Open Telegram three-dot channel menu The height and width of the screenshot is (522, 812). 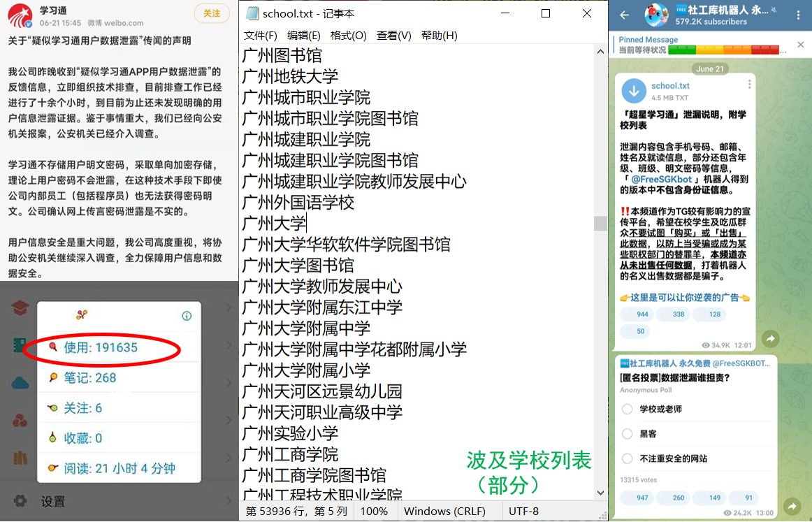point(799,15)
